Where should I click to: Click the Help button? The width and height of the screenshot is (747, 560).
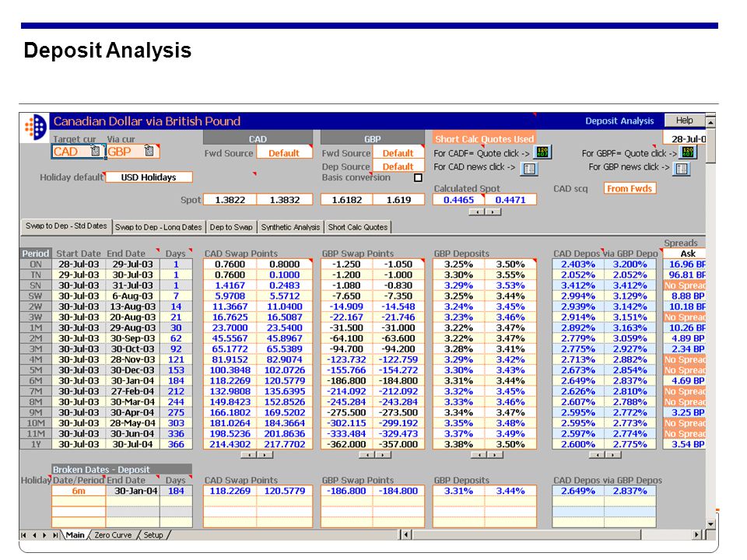[685, 121]
